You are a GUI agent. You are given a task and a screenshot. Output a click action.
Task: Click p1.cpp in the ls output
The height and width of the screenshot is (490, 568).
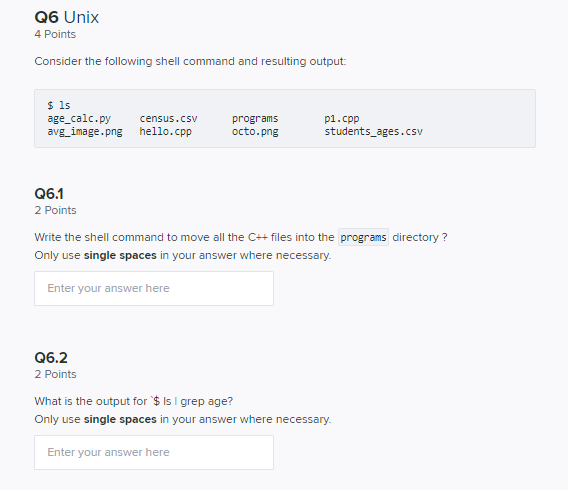pyautogui.click(x=342, y=119)
